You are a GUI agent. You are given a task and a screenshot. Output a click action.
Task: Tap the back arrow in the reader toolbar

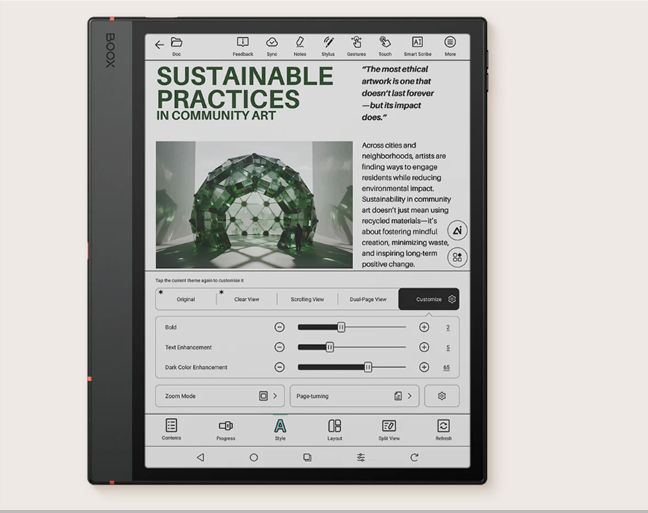(x=159, y=44)
